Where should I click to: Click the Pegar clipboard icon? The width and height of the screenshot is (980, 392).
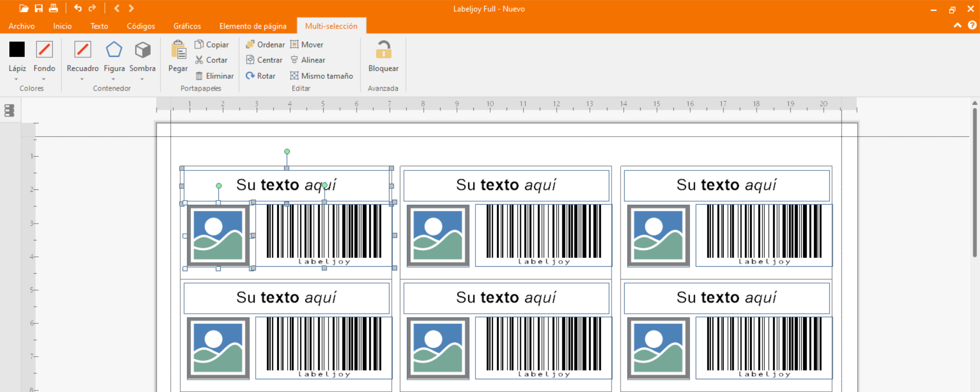(178, 50)
